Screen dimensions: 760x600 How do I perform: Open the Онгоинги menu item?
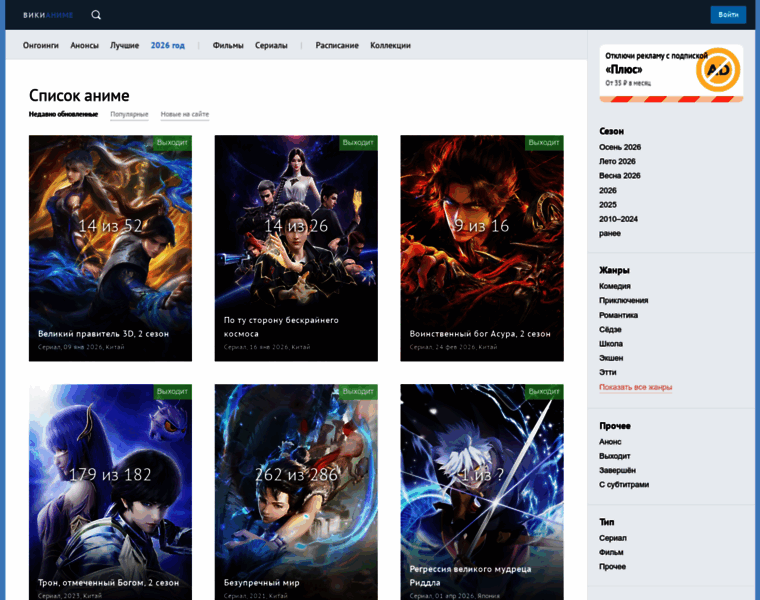pyautogui.click(x=41, y=45)
